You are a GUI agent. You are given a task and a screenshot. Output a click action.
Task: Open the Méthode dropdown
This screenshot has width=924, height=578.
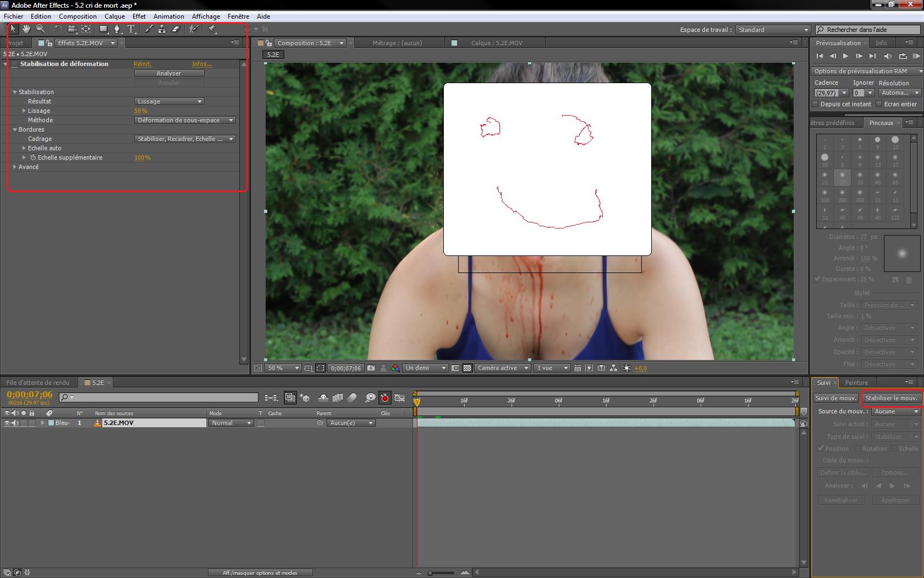click(185, 120)
